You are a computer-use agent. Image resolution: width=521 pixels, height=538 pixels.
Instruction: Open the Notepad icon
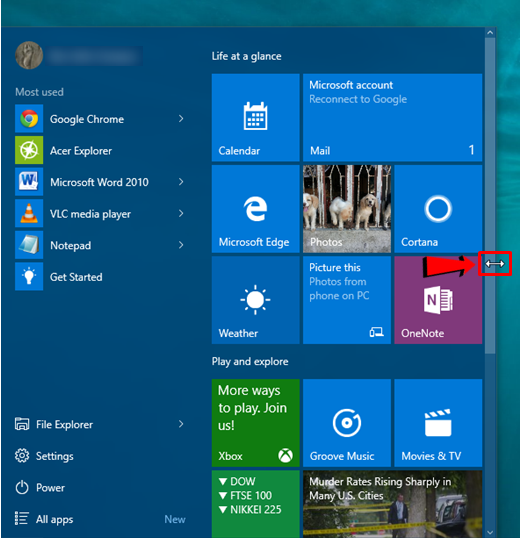(x=29, y=245)
